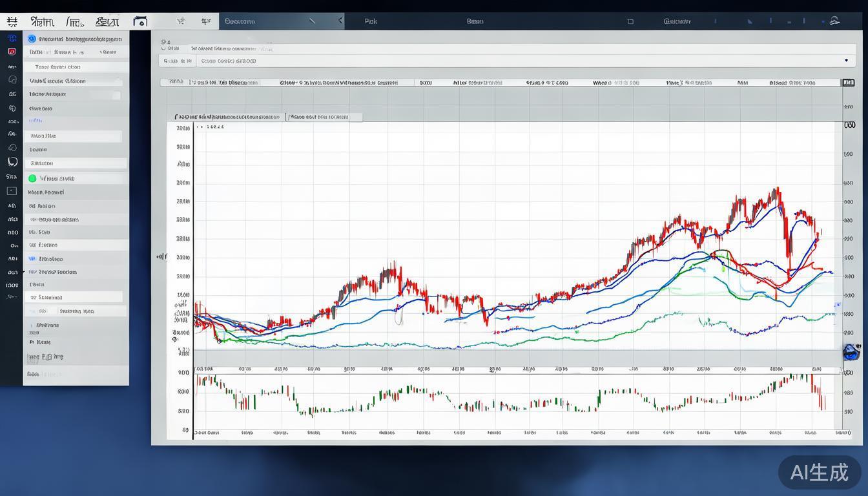Click the small dark button ending the column header row
The height and width of the screenshot is (496, 868).
coord(847,83)
